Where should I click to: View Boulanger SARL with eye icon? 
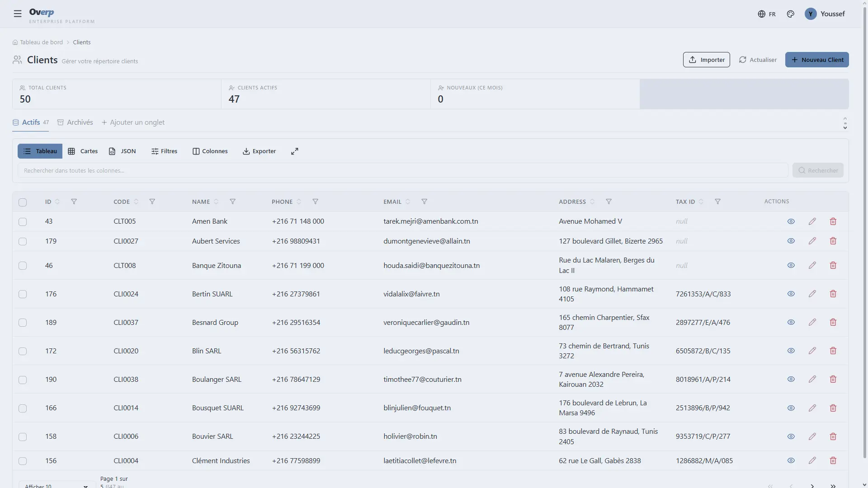[x=791, y=379]
